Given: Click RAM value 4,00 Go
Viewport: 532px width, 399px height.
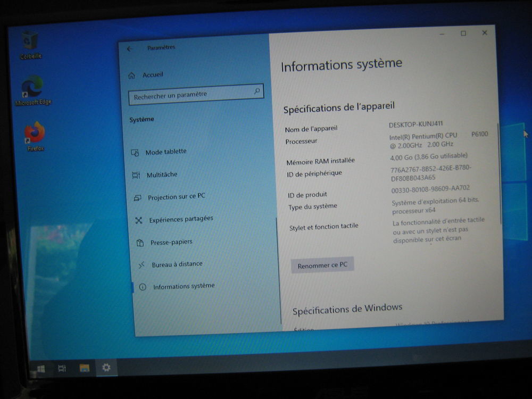Looking at the screenshot, I should [x=429, y=156].
